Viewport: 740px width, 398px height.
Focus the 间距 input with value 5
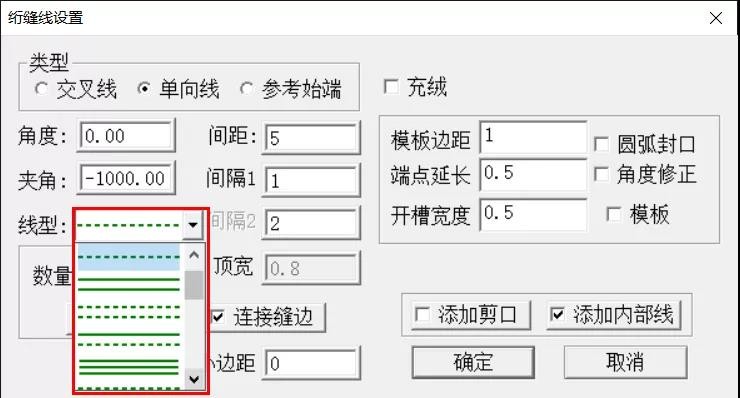pos(311,138)
